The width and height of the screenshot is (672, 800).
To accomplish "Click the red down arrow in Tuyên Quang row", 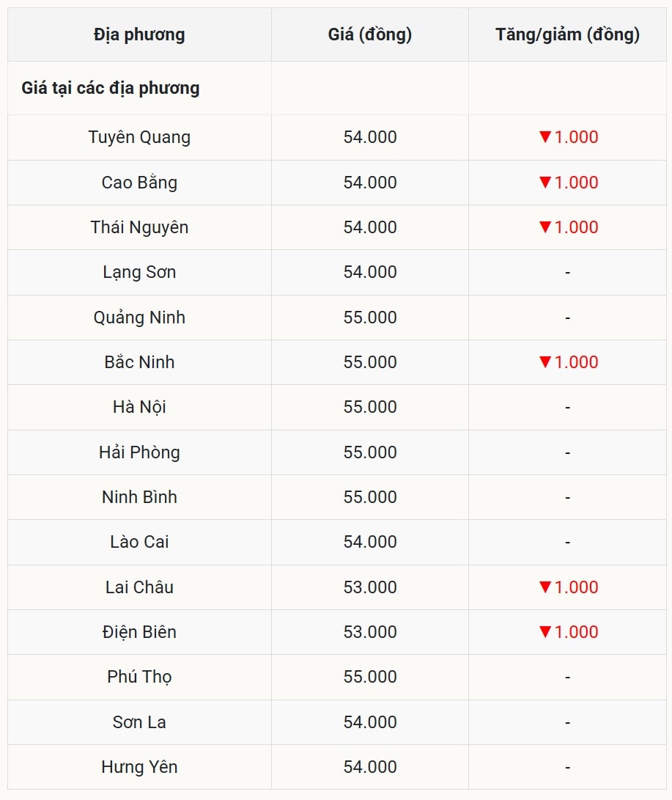I will tap(544, 137).
